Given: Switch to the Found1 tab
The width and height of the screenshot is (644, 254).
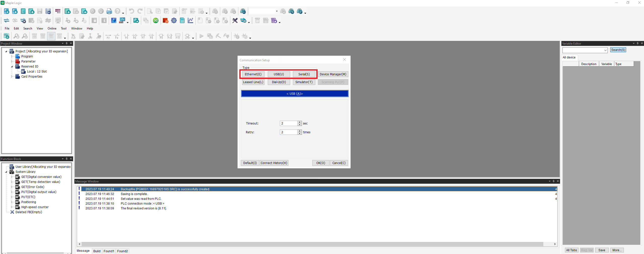Looking at the screenshot, I should coord(109,251).
